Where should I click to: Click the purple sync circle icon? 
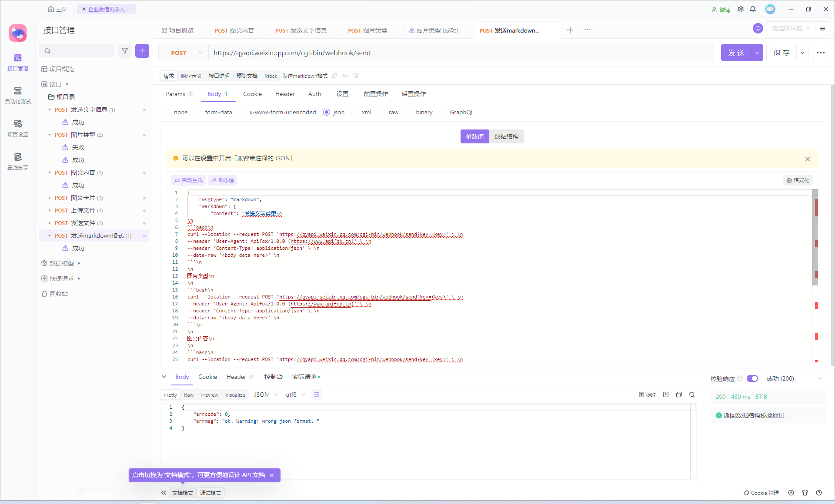pyautogui.click(x=758, y=28)
